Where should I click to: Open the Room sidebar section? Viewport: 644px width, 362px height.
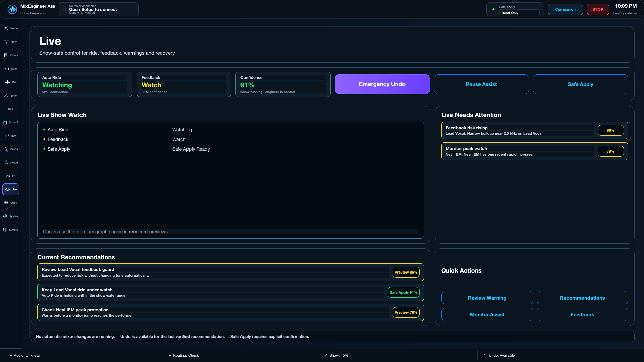pos(11,163)
